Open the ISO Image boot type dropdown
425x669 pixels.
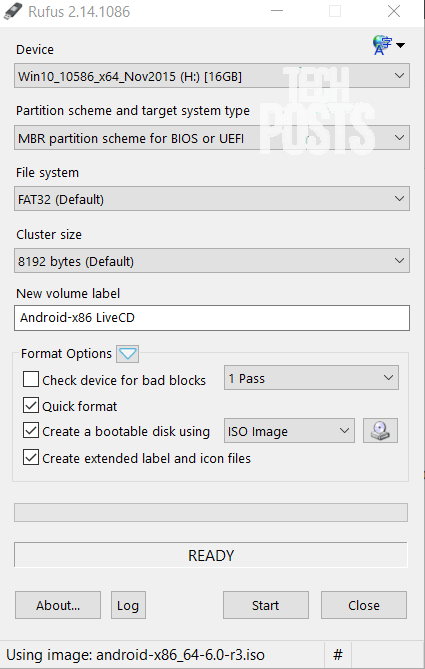pyautogui.click(x=289, y=431)
